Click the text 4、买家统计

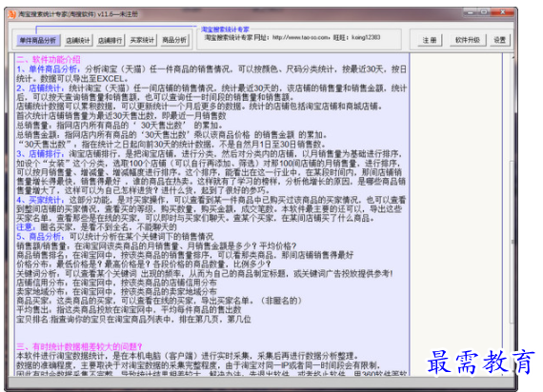[40, 200]
